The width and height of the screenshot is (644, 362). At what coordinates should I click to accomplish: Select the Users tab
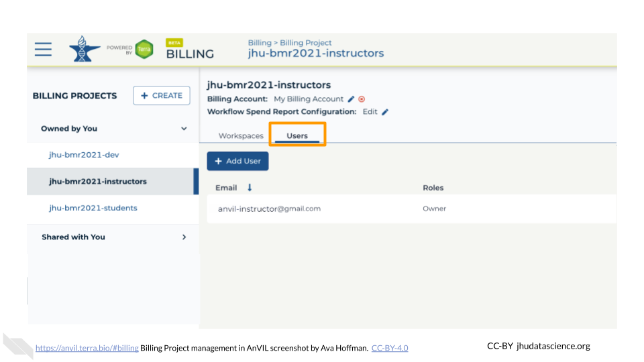tap(297, 136)
